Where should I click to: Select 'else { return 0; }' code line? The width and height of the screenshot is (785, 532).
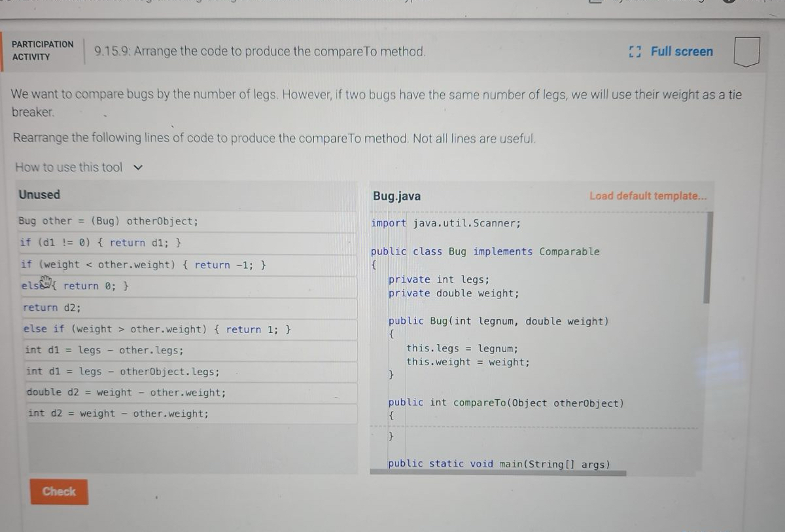(189, 286)
